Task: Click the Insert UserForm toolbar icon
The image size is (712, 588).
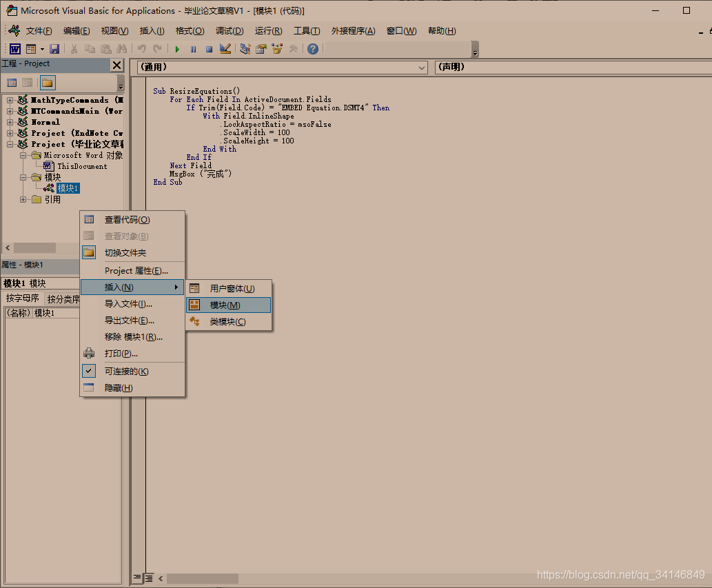Action: 31,49
